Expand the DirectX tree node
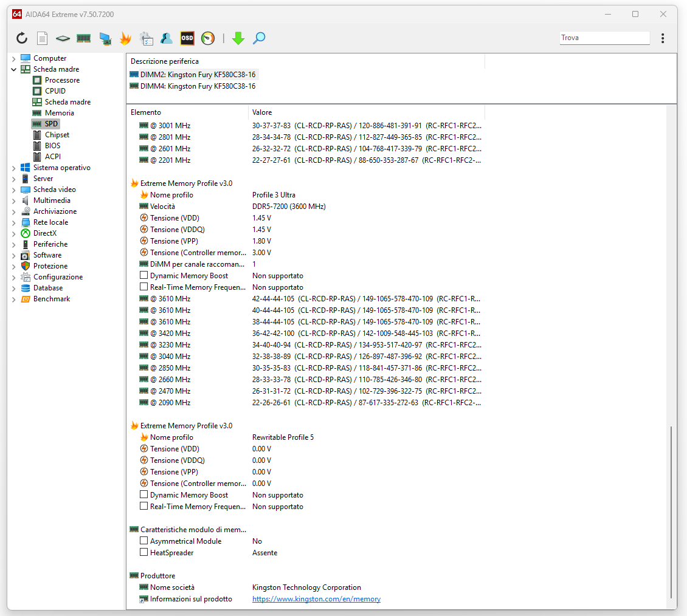The width and height of the screenshot is (687, 616). pyautogui.click(x=13, y=234)
